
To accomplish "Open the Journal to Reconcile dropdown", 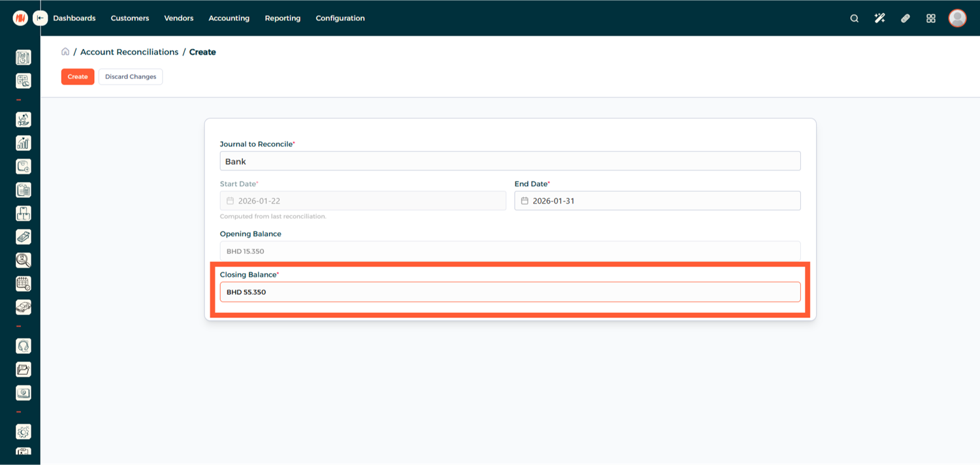I will [x=510, y=161].
